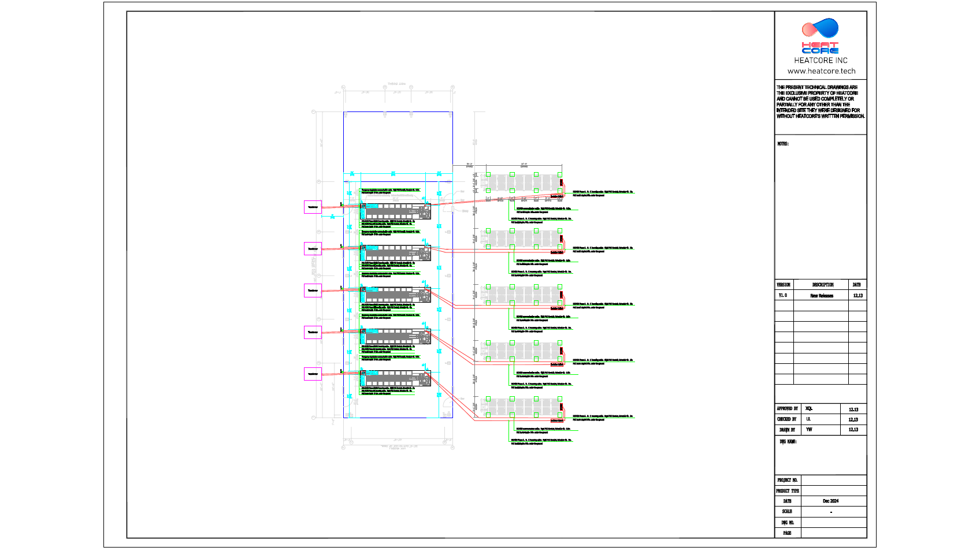Select the LL checker initials

pos(808,419)
